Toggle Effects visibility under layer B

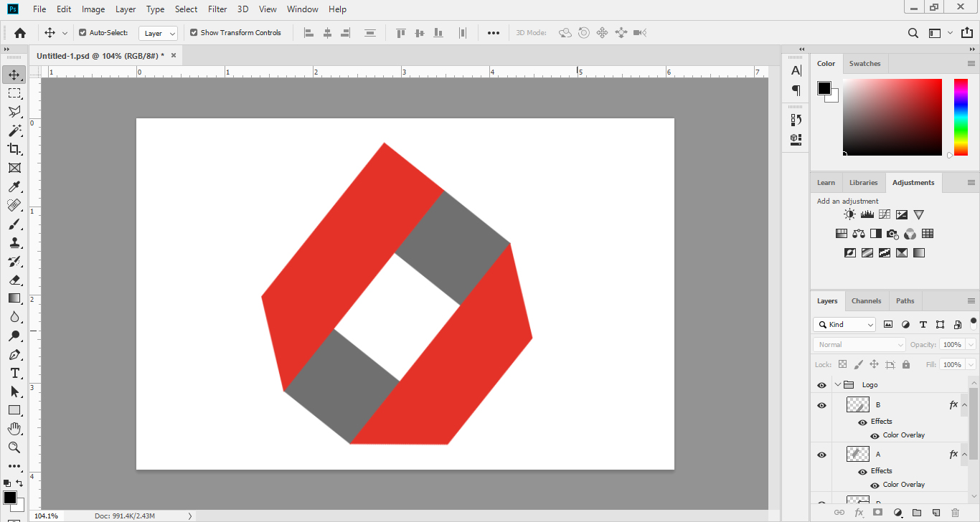click(862, 422)
